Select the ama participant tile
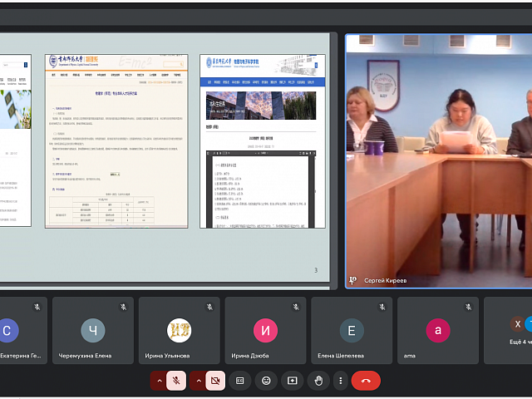 pyautogui.click(x=438, y=331)
